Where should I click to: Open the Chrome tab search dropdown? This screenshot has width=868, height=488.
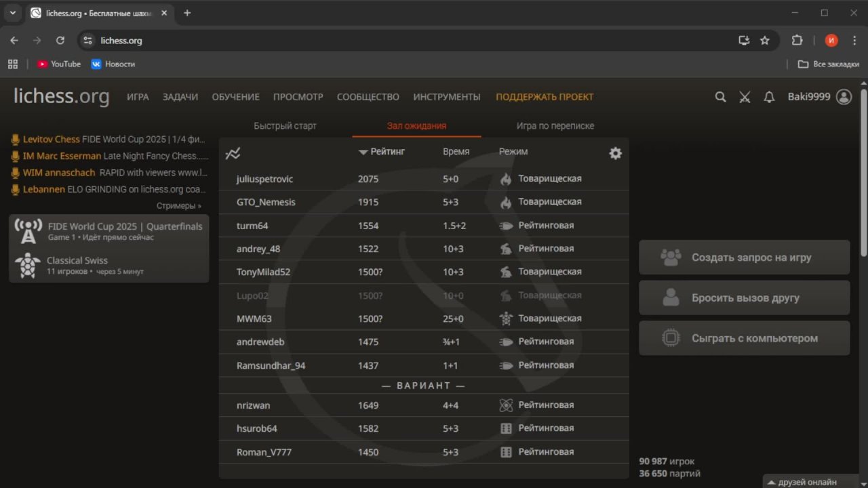(12, 13)
